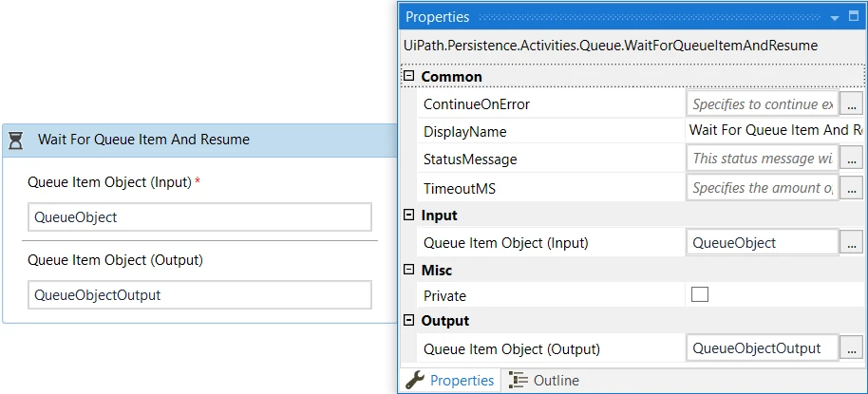Click the ContinueOnError property label
Screen dimensions: 868x394
point(477,104)
